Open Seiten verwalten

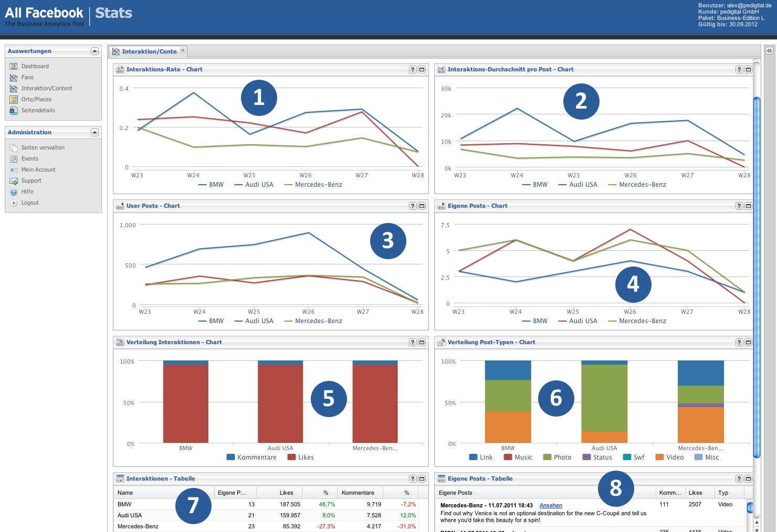tap(43, 147)
